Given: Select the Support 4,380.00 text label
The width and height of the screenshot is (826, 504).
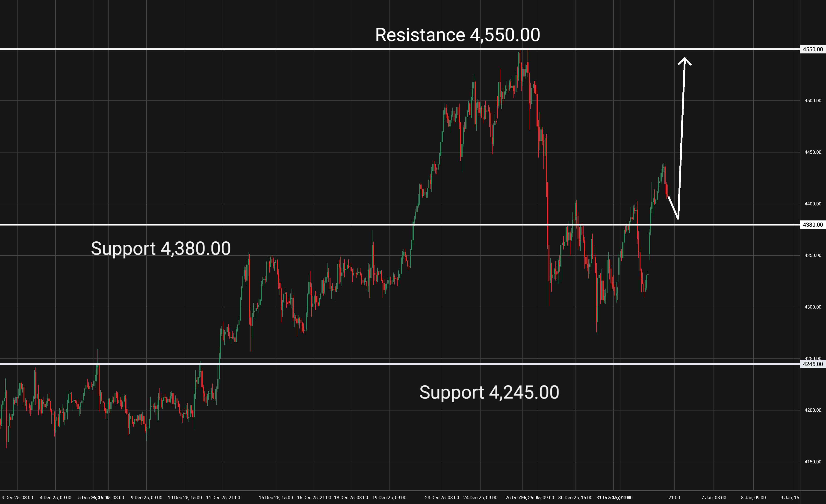Looking at the screenshot, I should 161,249.
